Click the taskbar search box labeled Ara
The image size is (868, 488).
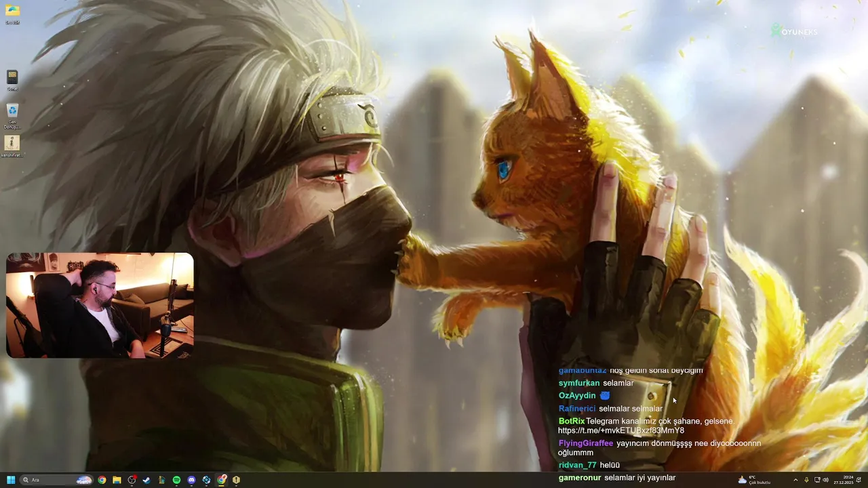tap(56, 480)
